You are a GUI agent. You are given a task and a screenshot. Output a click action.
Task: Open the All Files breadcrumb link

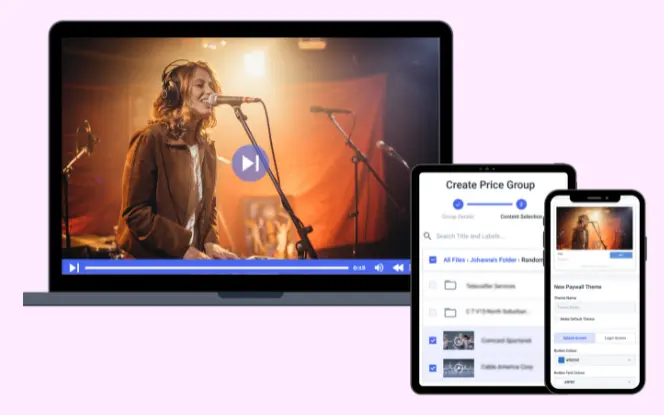[x=454, y=260]
